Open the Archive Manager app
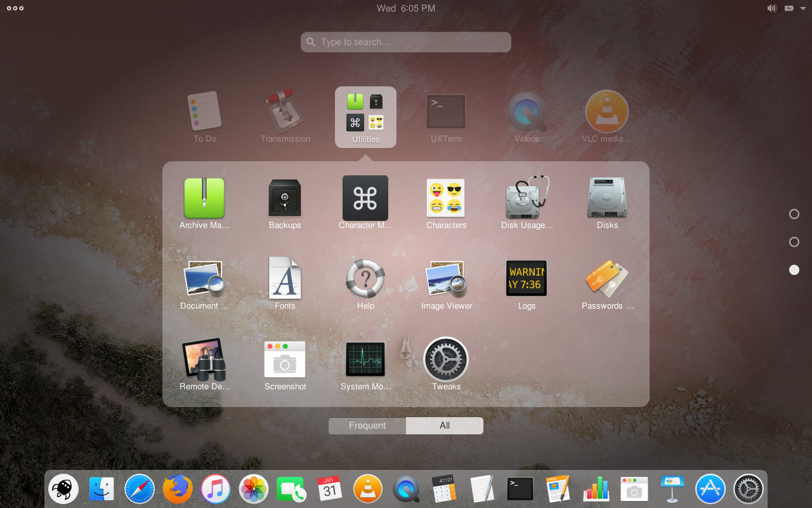This screenshot has height=508, width=812. tap(204, 203)
